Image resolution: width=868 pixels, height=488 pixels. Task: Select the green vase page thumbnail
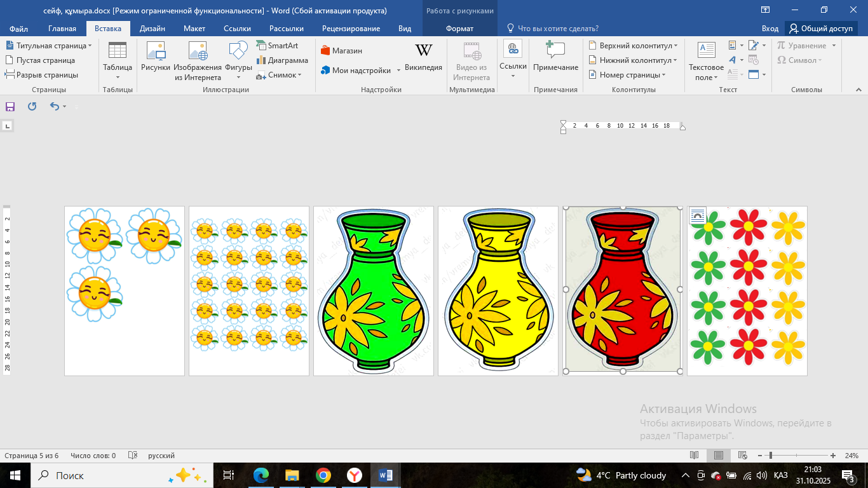(374, 290)
